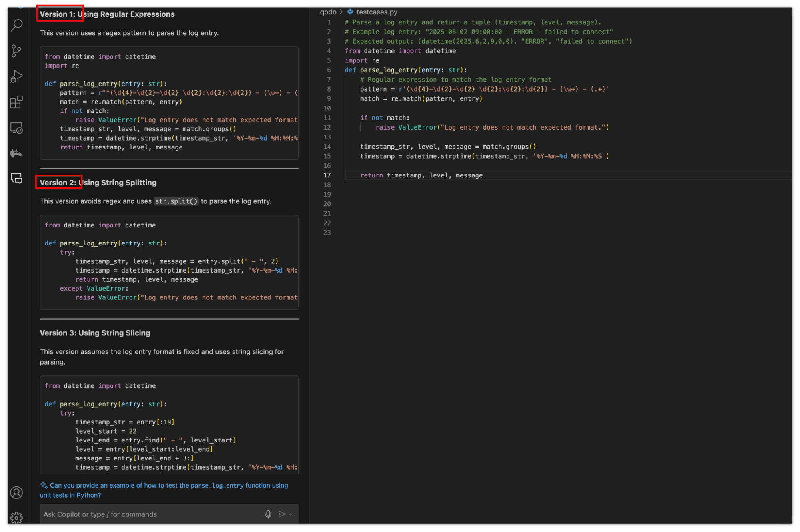
Task: Open the Manage settings gear
Action: tap(16, 518)
